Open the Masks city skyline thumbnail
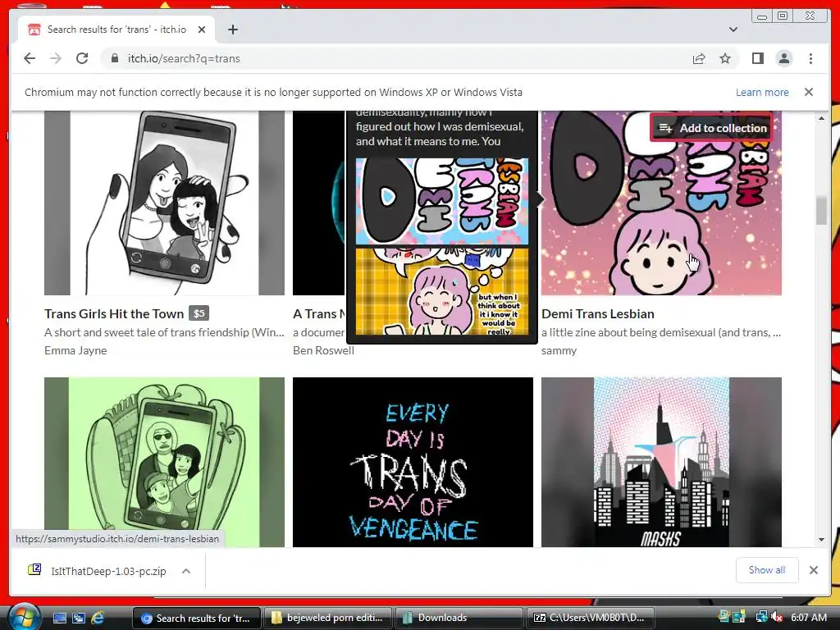Viewport: 840px width, 630px height. [661, 462]
